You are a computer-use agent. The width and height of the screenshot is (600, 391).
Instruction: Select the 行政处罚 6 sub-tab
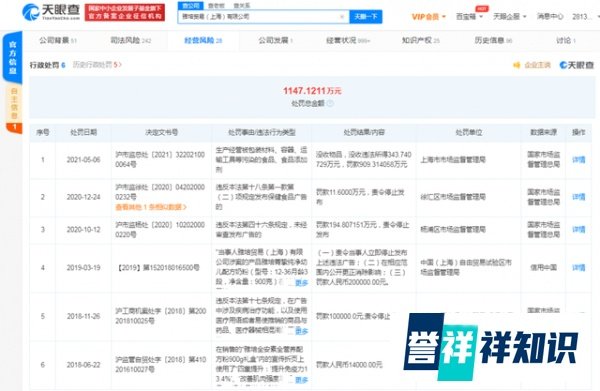(47, 65)
